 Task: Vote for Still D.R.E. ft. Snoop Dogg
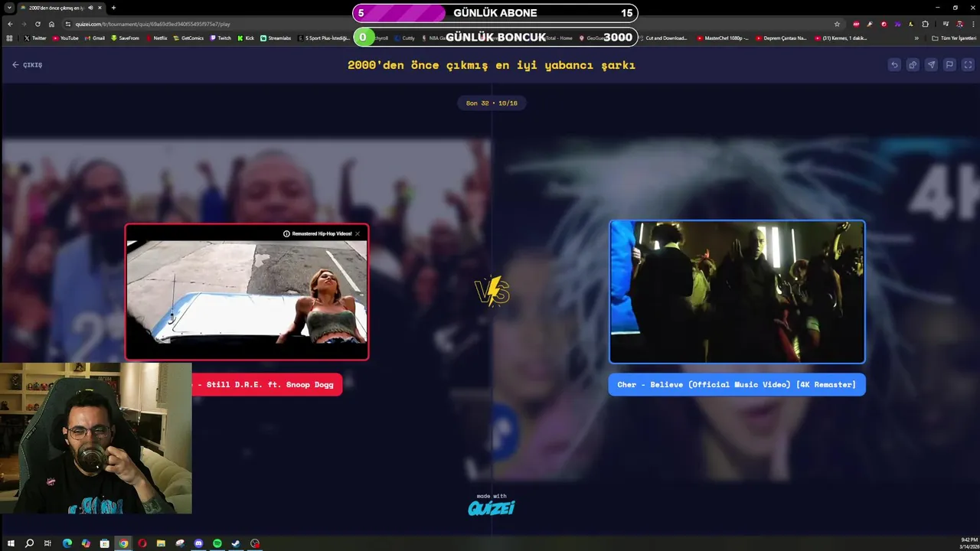click(266, 384)
